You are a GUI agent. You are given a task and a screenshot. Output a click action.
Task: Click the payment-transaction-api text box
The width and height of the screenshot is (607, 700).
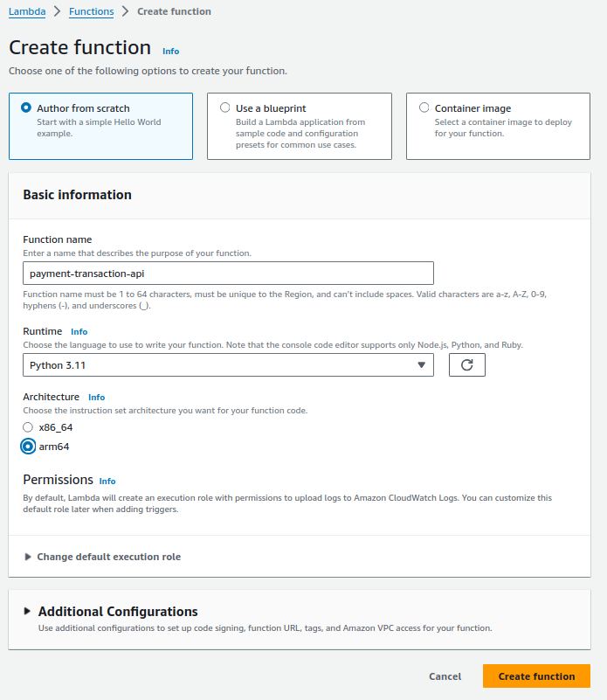228,273
